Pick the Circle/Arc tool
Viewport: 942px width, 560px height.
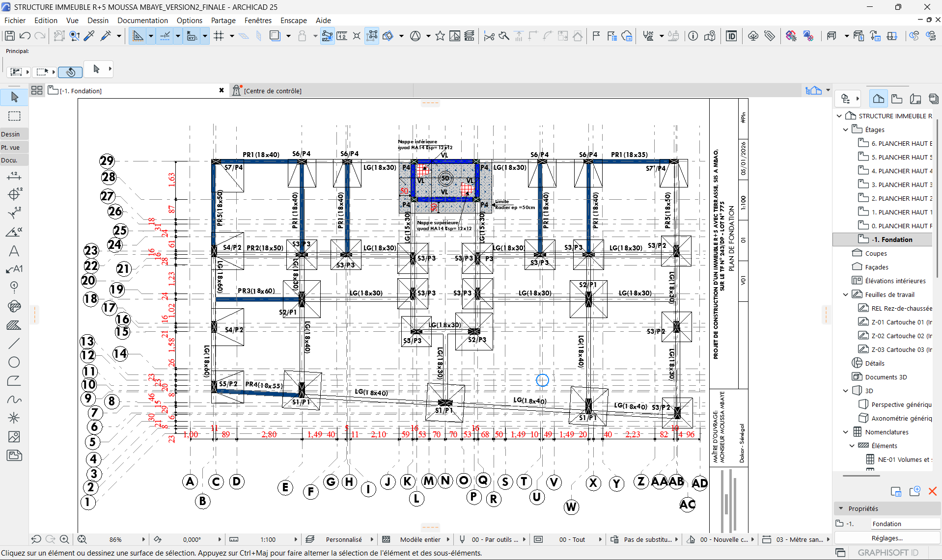(x=14, y=362)
